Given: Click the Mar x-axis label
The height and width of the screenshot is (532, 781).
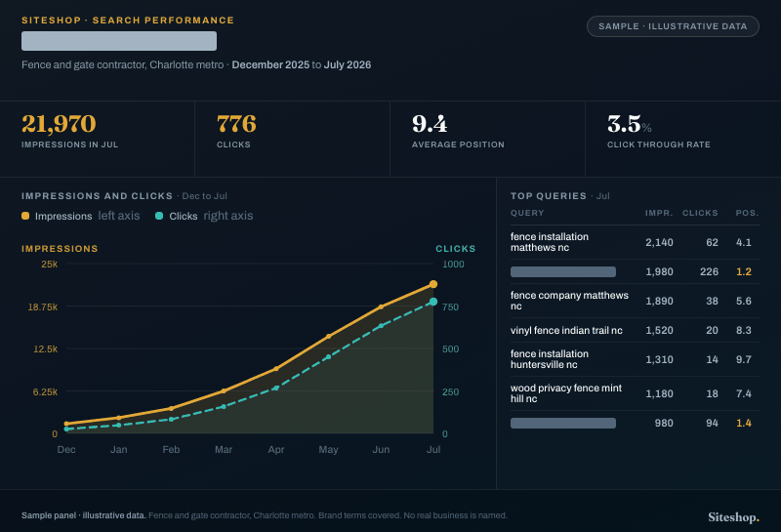Looking at the screenshot, I should pos(224,449).
